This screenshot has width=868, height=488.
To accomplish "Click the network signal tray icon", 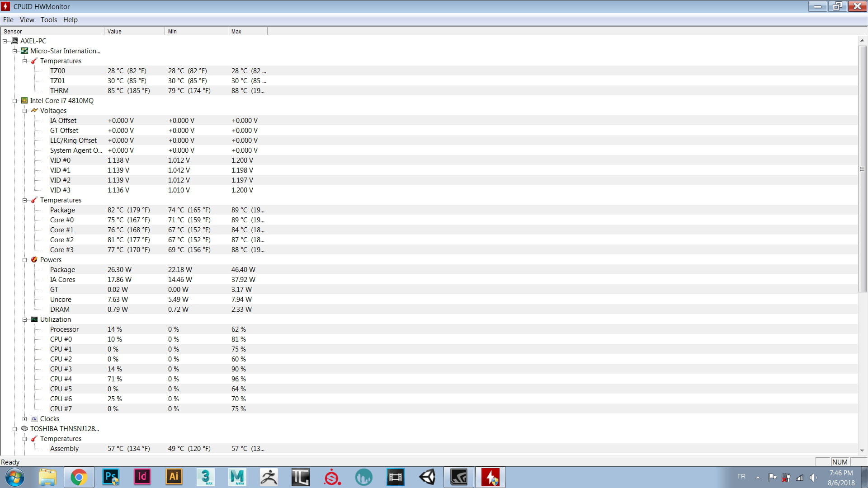I will tap(800, 478).
